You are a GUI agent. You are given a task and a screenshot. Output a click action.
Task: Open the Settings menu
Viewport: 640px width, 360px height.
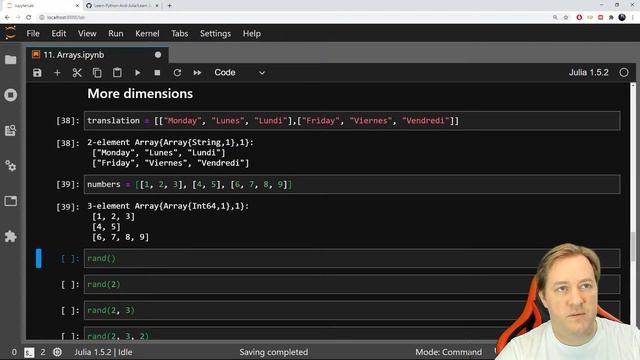216,33
